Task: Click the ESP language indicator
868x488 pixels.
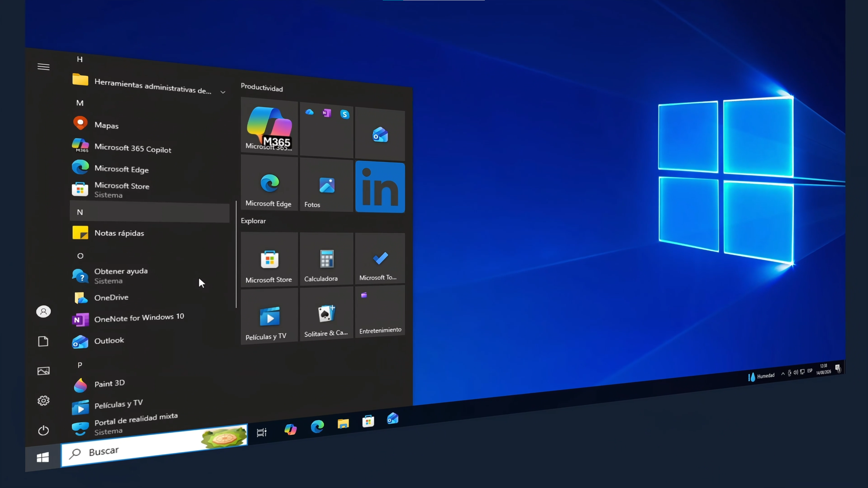Action: [x=810, y=371]
